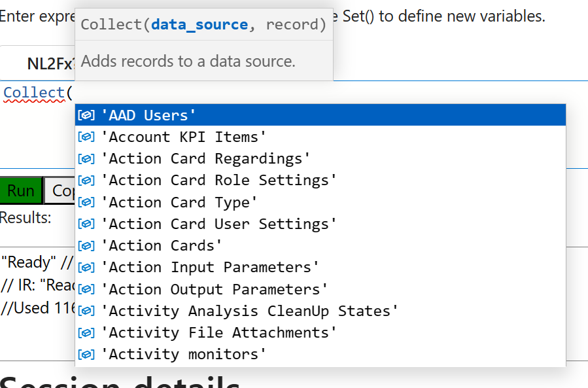Click the Copy button beside Run
The image size is (588, 388).
pos(62,190)
